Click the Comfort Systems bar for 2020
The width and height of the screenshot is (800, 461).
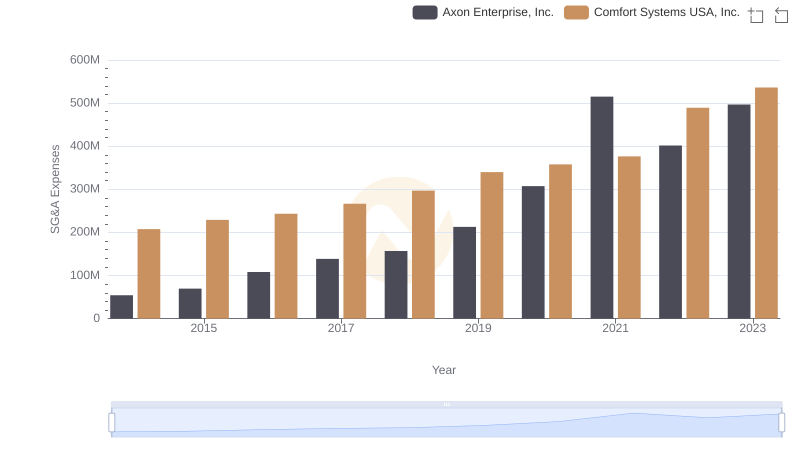coord(560,241)
